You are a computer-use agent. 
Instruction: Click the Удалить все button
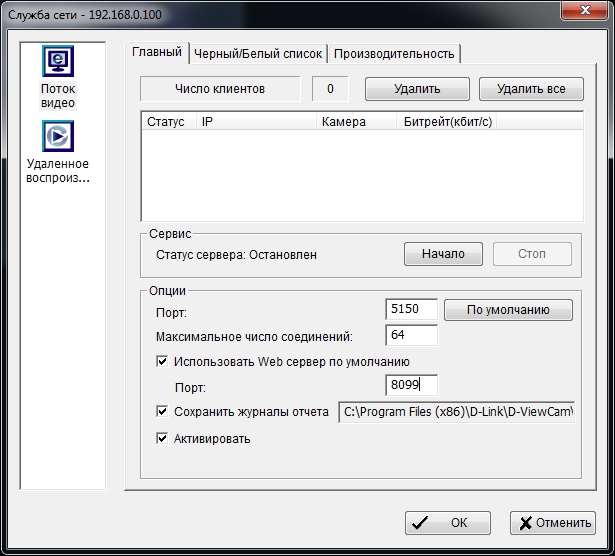[x=531, y=89]
